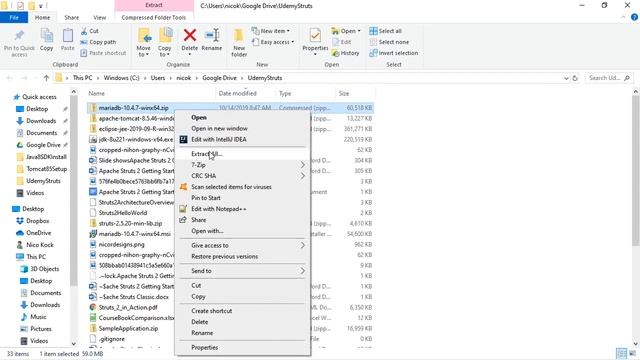Click Select all in ribbon
Viewport: 640px width, 360px height.
[x=386, y=31]
